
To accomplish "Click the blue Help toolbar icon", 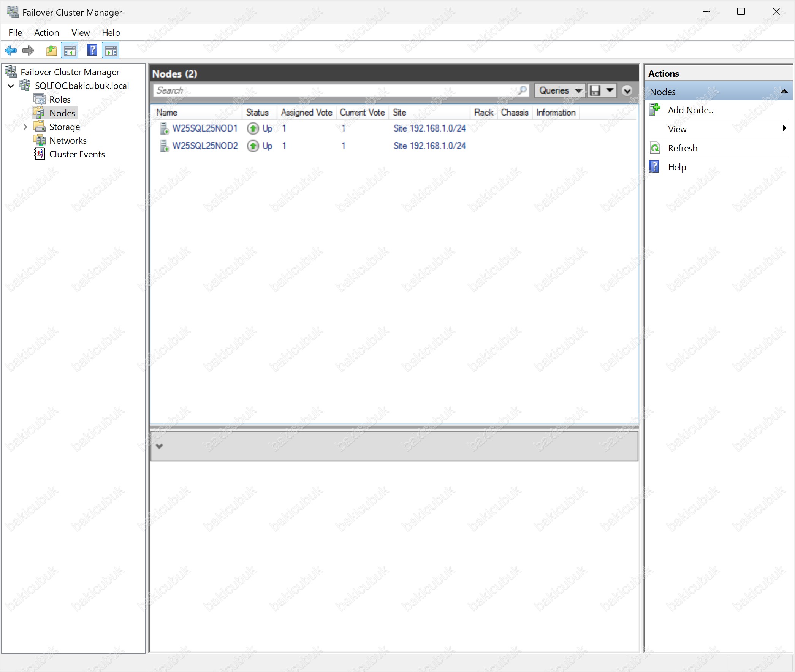I will click(92, 50).
